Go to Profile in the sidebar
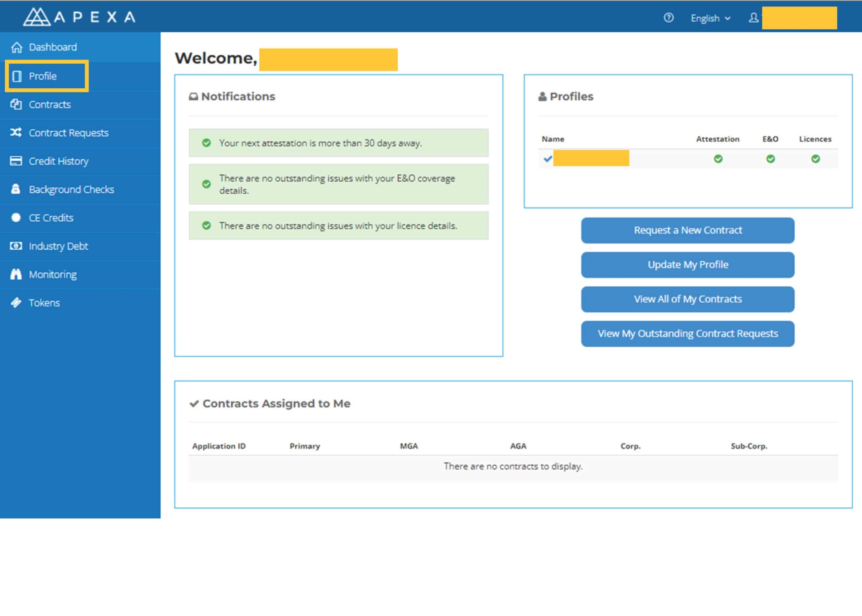The width and height of the screenshot is (862, 616). [43, 76]
